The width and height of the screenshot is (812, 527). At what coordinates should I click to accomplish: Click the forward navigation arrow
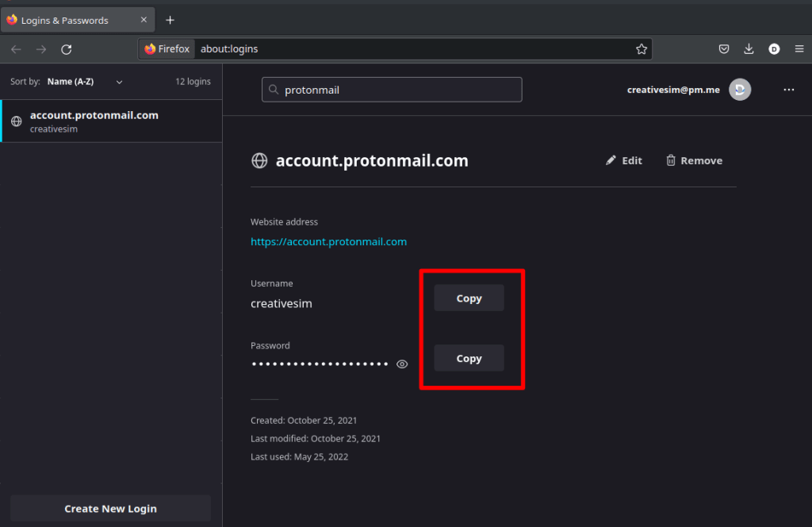point(41,48)
